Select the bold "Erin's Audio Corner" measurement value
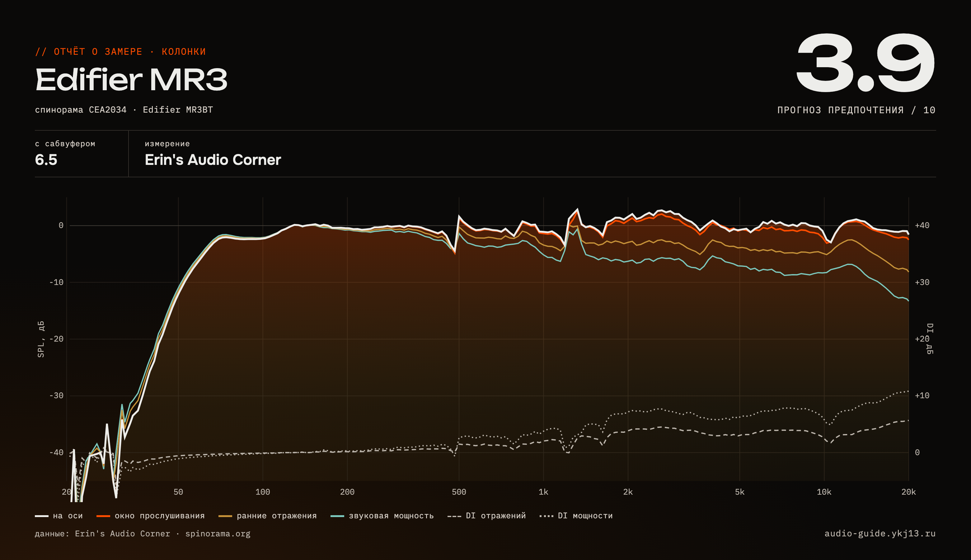The width and height of the screenshot is (971, 560). point(213,160)
